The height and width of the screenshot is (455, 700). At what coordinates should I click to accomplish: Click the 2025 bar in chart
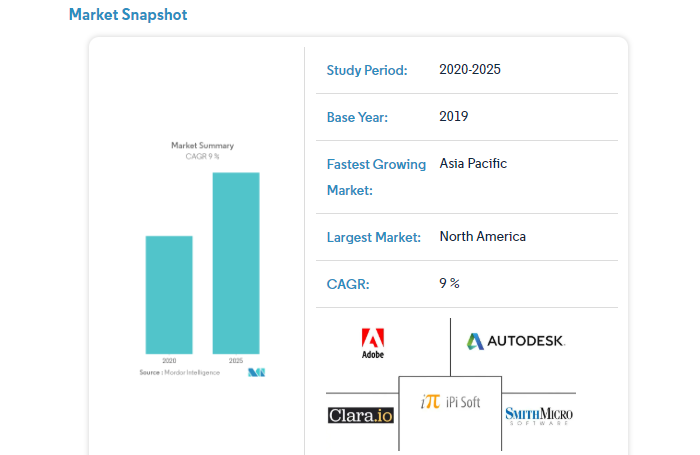[x=235, y=262]
